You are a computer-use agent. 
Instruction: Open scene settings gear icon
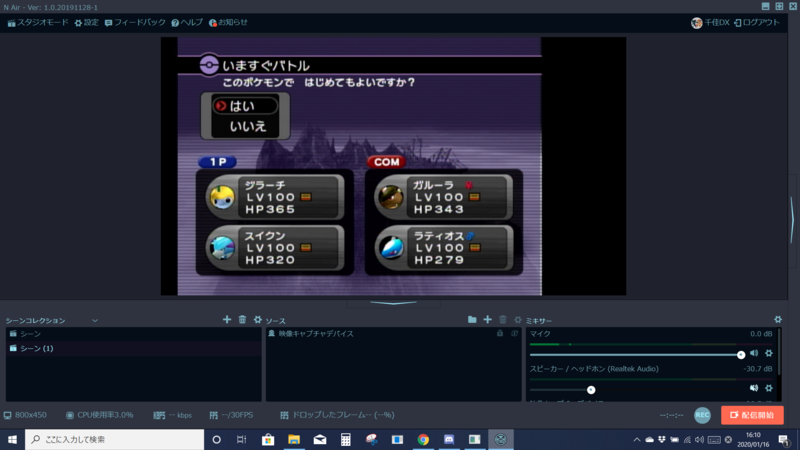click(258, 319)
